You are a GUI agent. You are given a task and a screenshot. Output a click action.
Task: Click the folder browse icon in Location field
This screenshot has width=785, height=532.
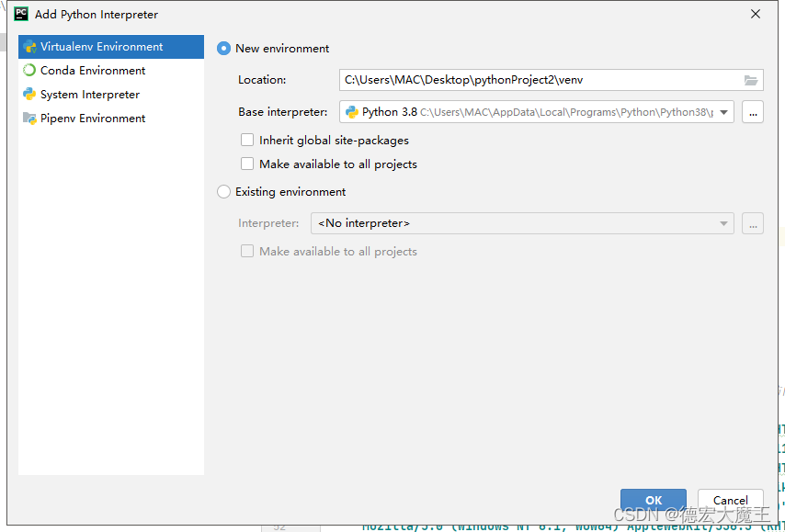751,80
